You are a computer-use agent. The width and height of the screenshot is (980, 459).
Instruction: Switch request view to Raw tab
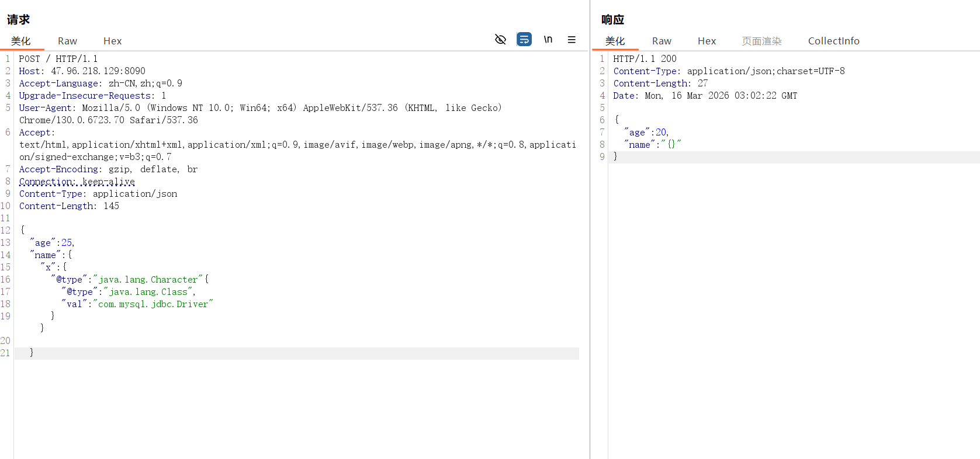click(x=67, y=41)
